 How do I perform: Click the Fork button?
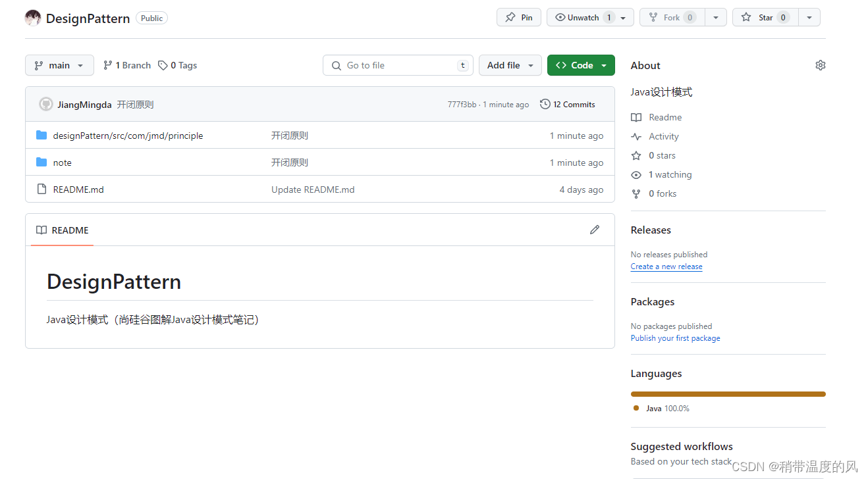[x=672, y=18]
